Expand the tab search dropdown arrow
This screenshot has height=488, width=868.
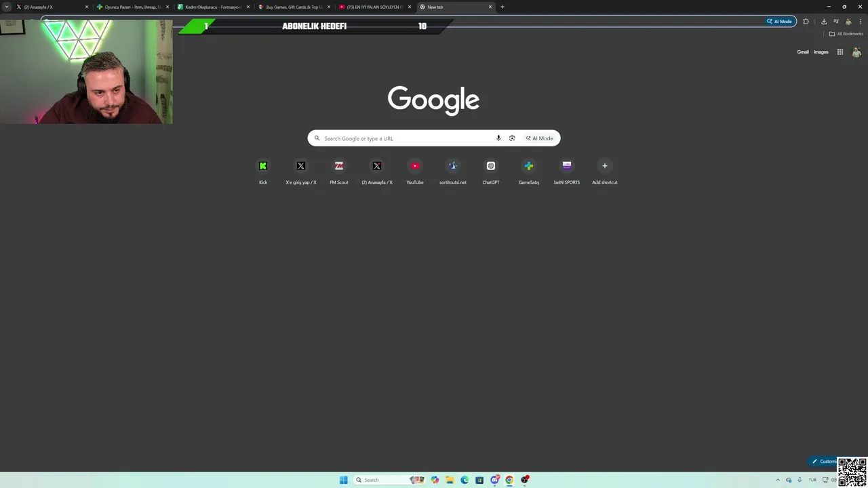(7, 7)
